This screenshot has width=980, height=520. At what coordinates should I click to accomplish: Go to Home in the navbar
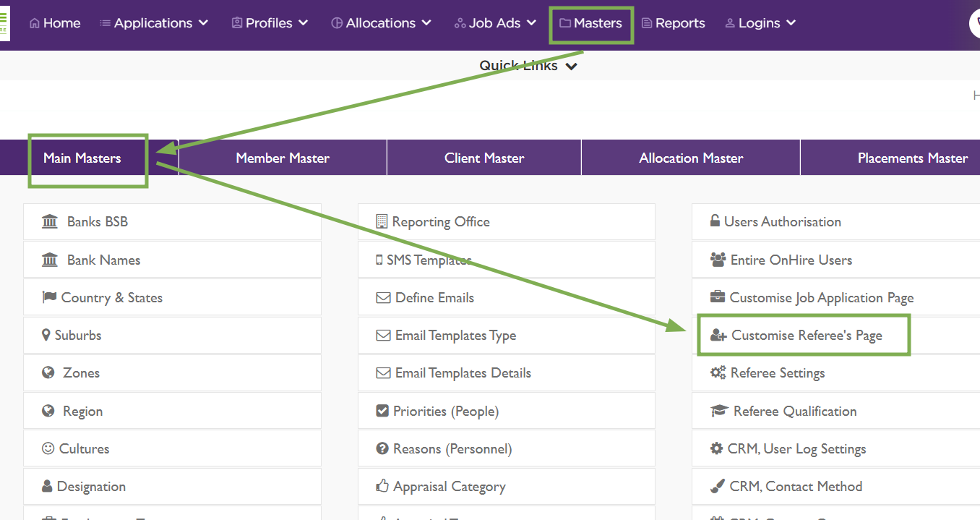click(55, 23)
